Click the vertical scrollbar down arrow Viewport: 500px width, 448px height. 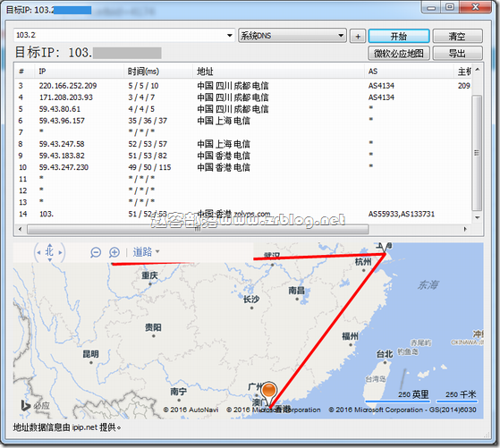click(477, 217)
